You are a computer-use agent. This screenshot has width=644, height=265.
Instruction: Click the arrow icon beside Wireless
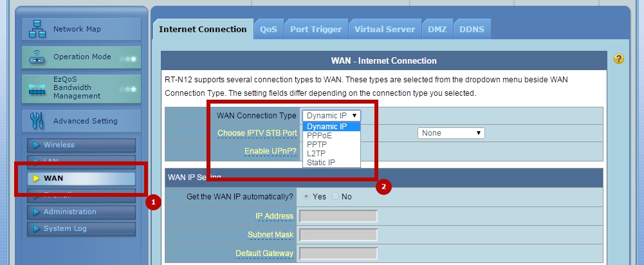[37, 145]
